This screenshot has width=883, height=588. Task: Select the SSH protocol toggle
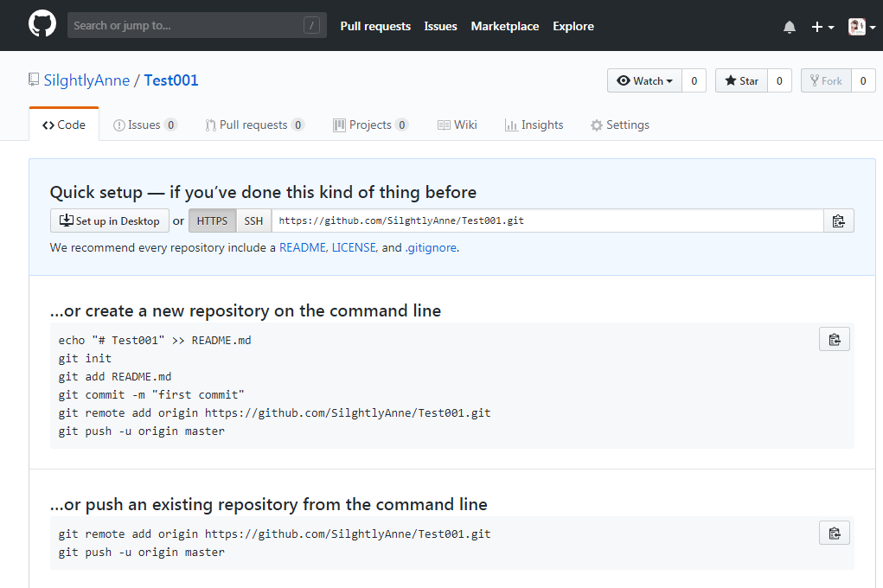click(253, 220)
